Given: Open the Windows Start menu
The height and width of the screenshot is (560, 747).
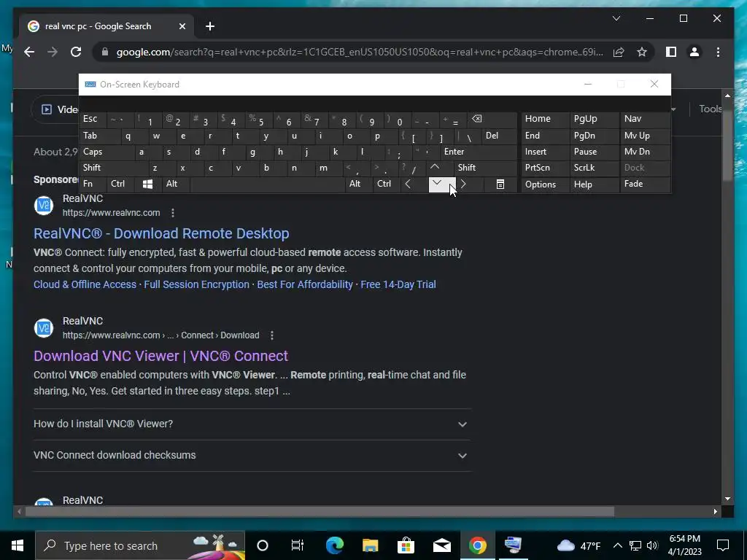Looking at the screenshot, I should (18, 545).
